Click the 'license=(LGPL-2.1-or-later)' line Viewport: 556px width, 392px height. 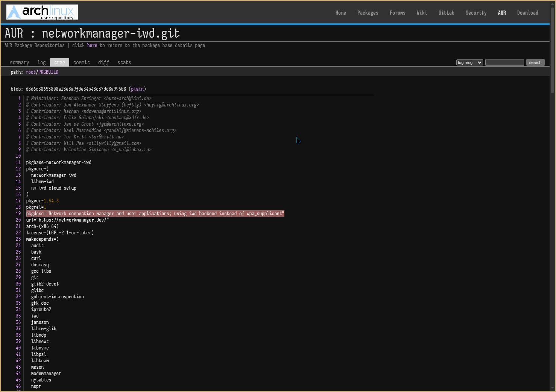point(60,233)
